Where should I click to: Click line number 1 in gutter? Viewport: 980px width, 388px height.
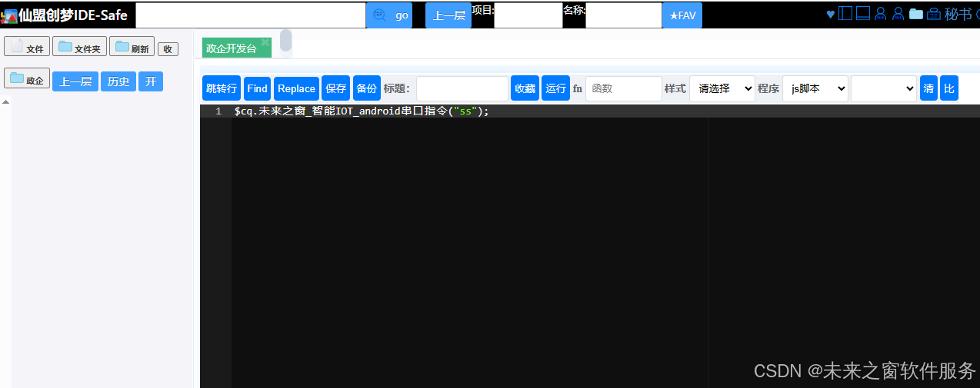click(218, 111)
